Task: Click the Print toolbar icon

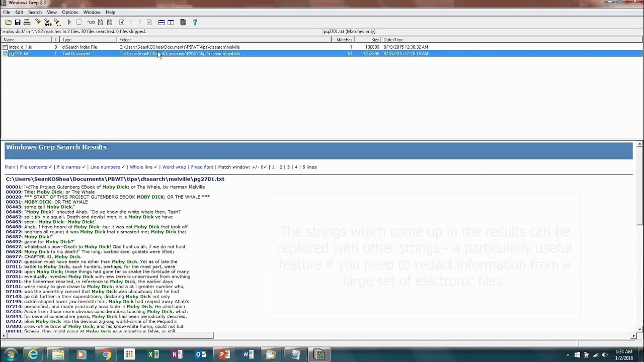Action: (x=27, y=22)
